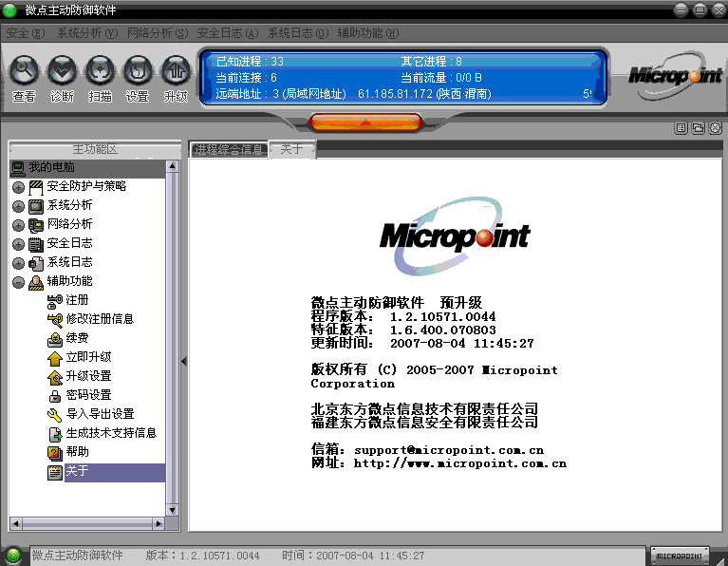Select 导入导出设置 in the tree

tap(100, 414)
